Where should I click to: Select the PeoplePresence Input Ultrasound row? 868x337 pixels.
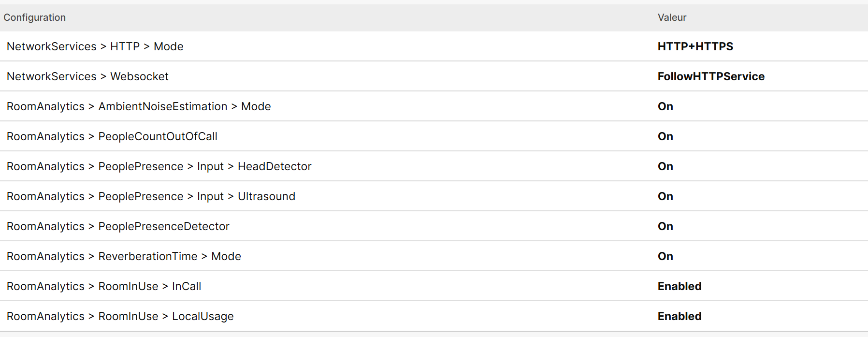(x=434, y=196)
